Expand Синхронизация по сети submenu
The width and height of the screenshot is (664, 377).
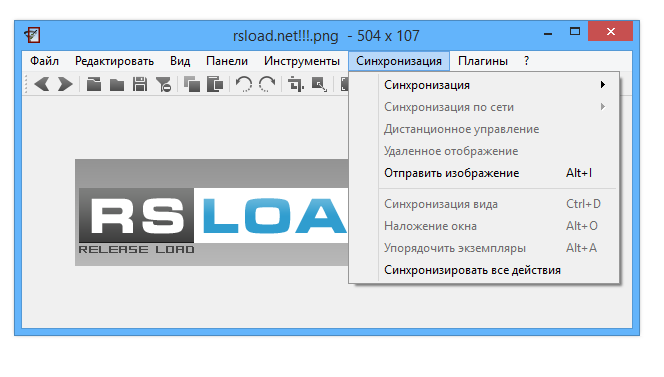pyautogui.click(x=484, y=107)
